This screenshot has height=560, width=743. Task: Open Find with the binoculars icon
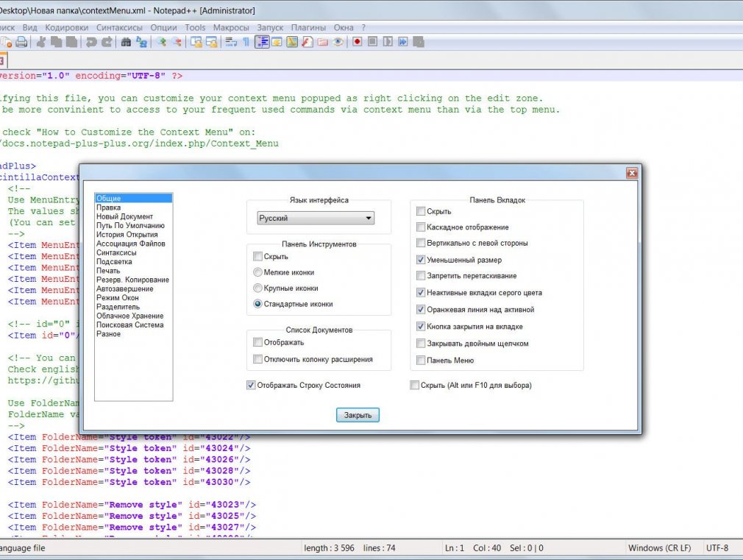pyautogui.click(x=126, y=42)
